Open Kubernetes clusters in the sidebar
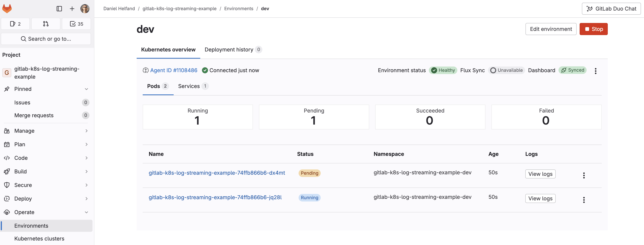Viewport: 644px width, 245px height. click(x=46, y=239)
